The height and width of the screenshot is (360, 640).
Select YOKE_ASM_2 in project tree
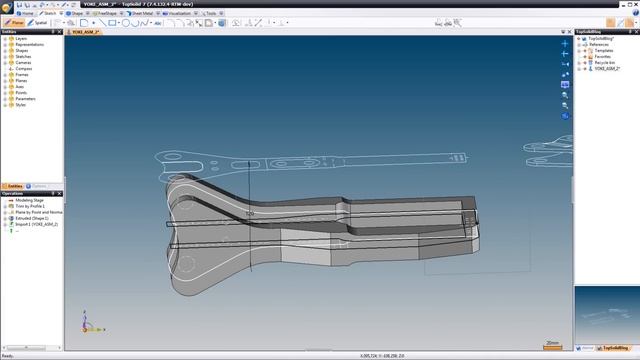pyautogui.click(x=607, y=69)
